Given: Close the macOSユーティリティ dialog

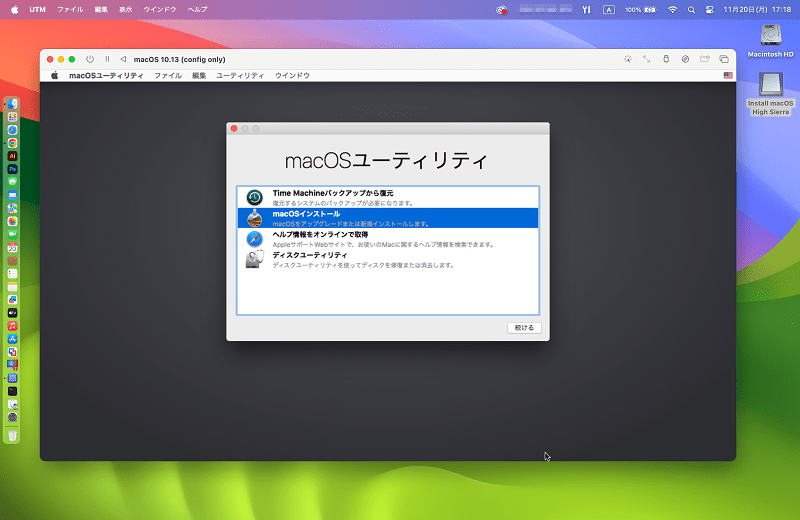Looking at the screenshot, I should point(234,129).
